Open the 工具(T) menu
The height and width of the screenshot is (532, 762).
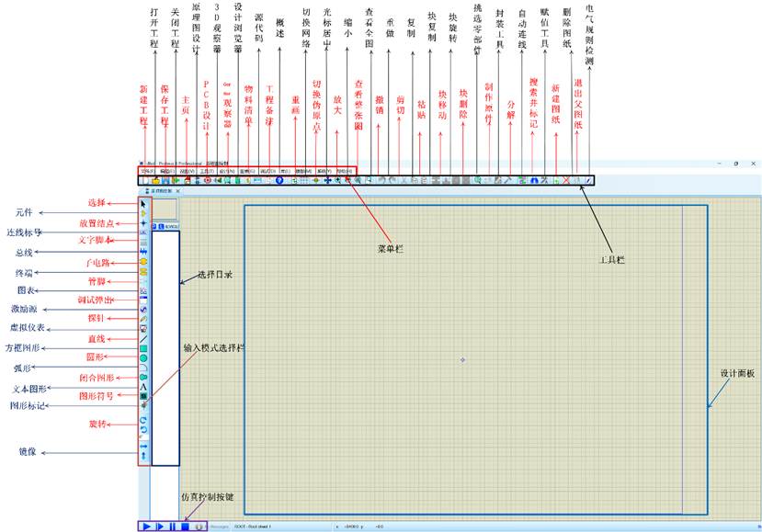207,171
